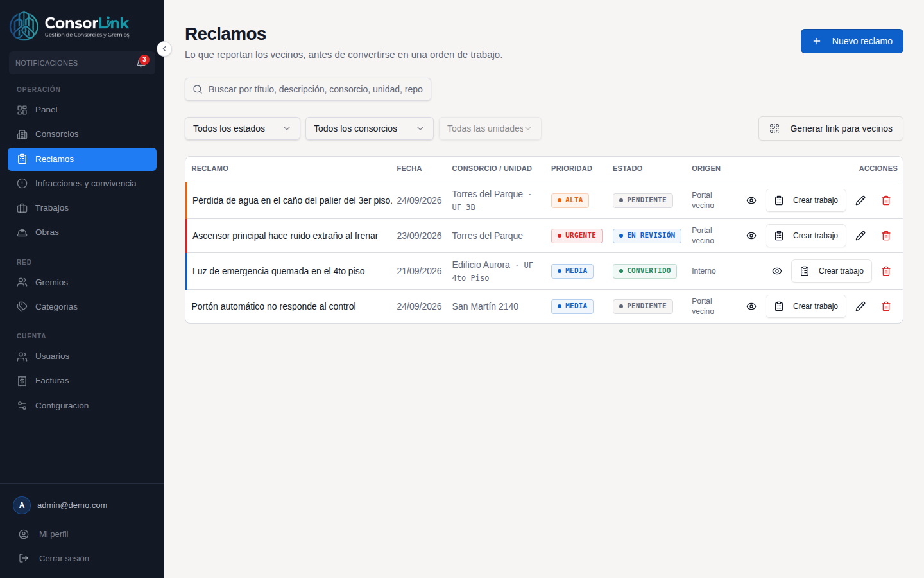Open the Todos los consorcios dropdown
Image resolution: width=924 pixels, height=578 pixels.
coord(370,128)
